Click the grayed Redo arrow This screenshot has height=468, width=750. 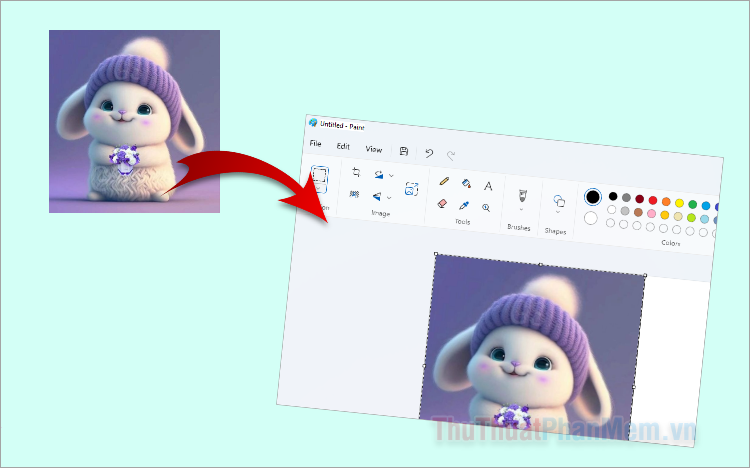click(451, 155)
